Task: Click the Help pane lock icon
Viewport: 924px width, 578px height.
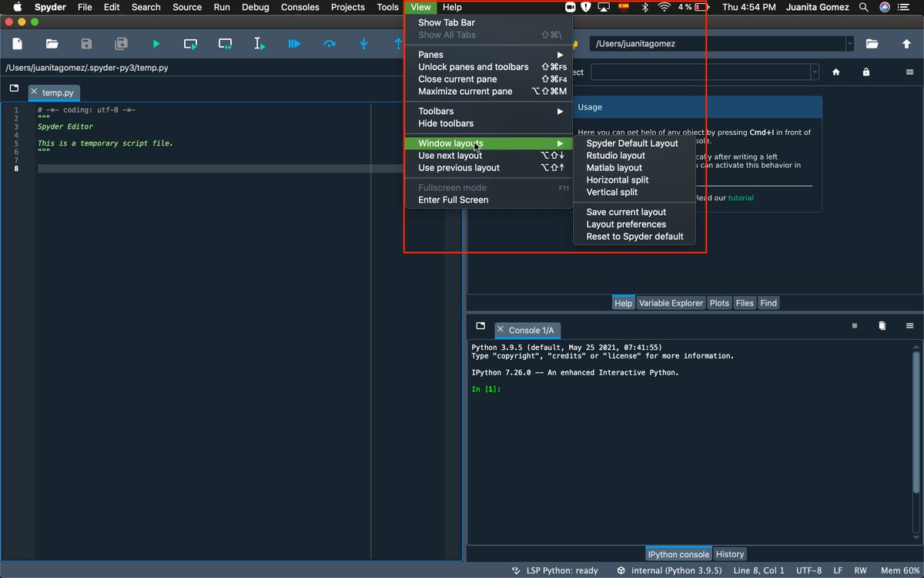Action: point(866,72)
